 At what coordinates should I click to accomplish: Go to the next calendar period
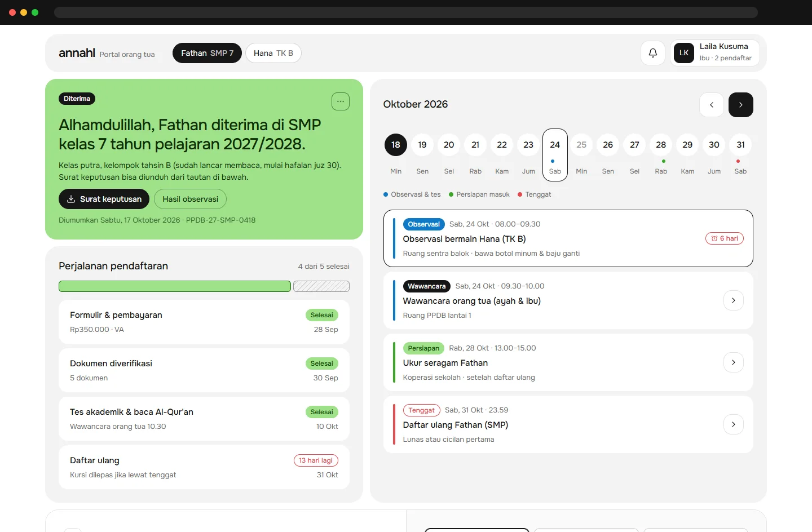pos(741,105)
